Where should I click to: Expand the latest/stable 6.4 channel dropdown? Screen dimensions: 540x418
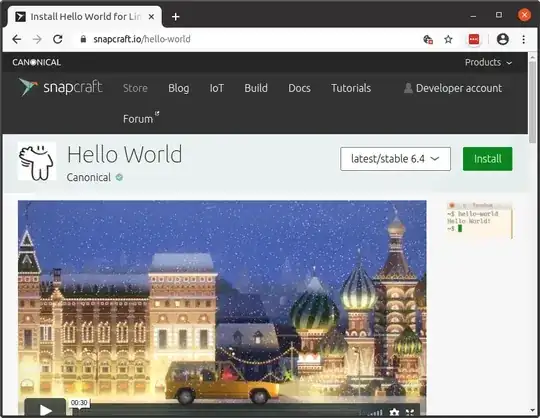pyautogui.click(x=395, y=159)
